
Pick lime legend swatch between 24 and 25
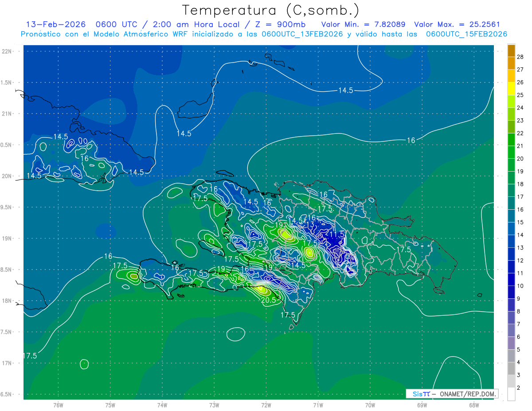[x=511, y=101]
